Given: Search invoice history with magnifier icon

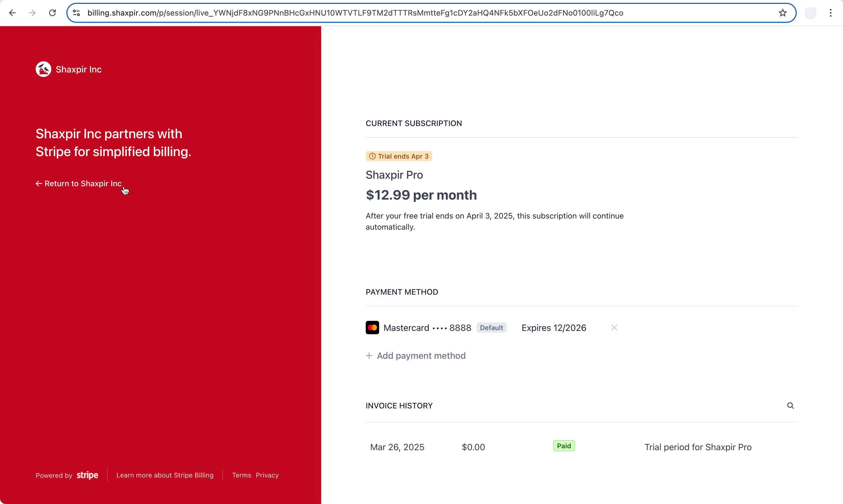Looking at the screenshot, I should (790, 406).
